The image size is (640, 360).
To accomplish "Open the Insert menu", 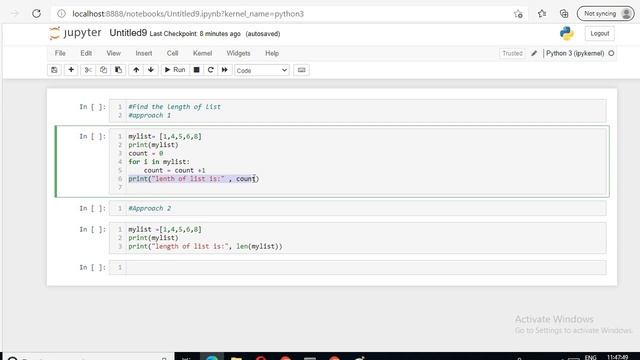I will pos(144,53).
